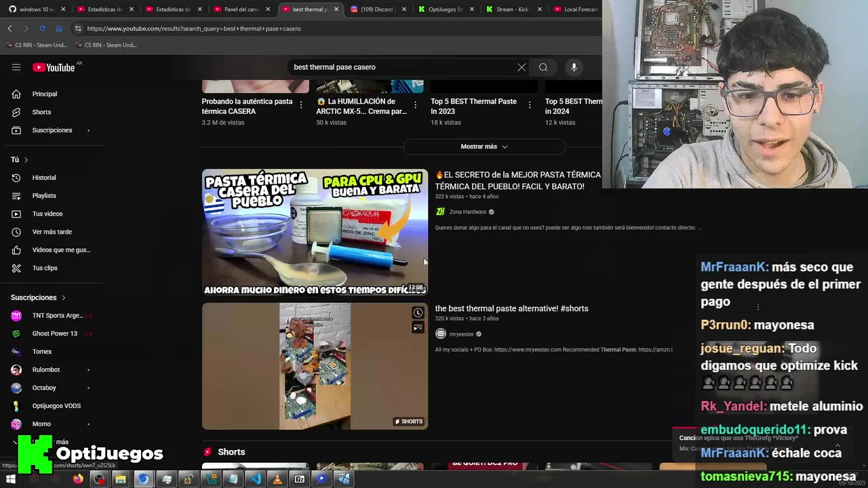Open the YouTube hamburger guide menu

[x=16, y=67]
